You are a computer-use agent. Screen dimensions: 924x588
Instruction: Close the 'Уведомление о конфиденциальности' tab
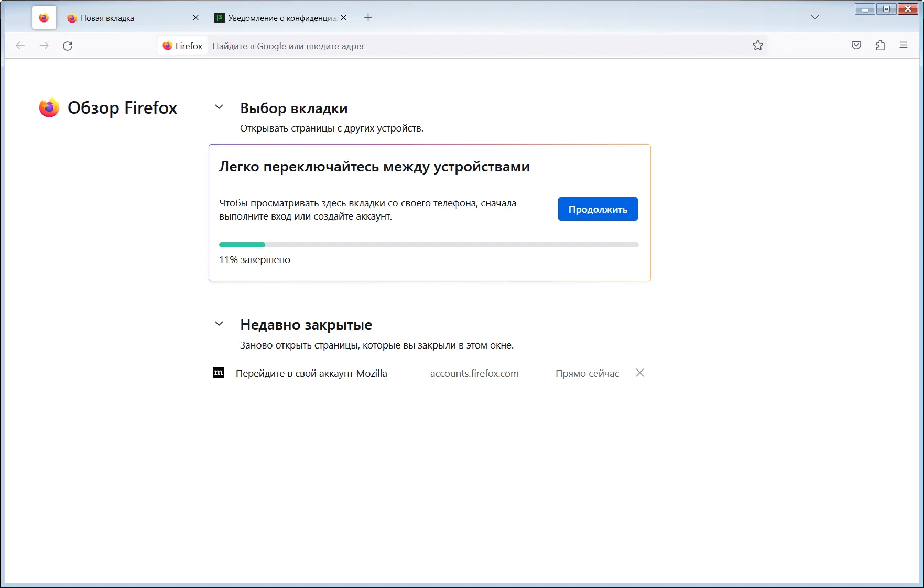[343, 18]
